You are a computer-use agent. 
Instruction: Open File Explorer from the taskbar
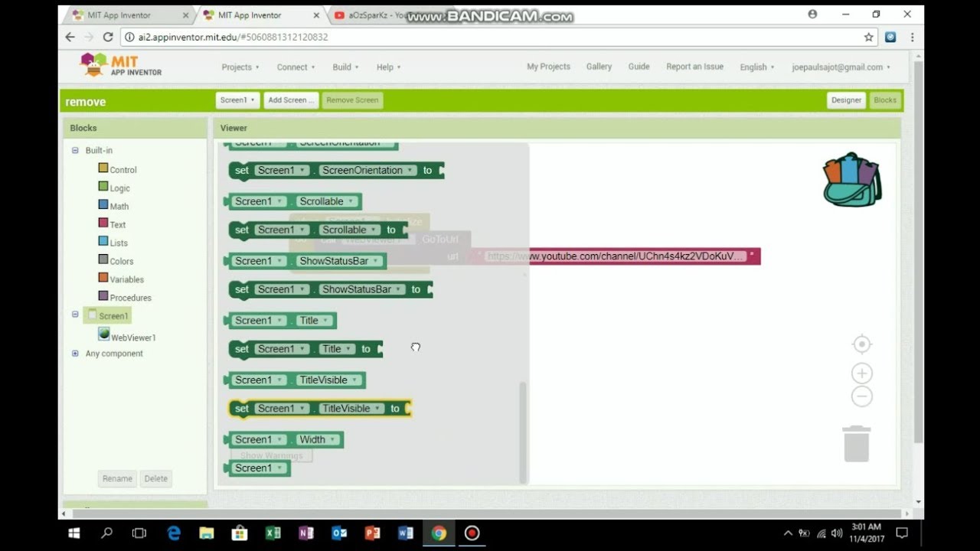pyautogui.click(x=207, y=533)
